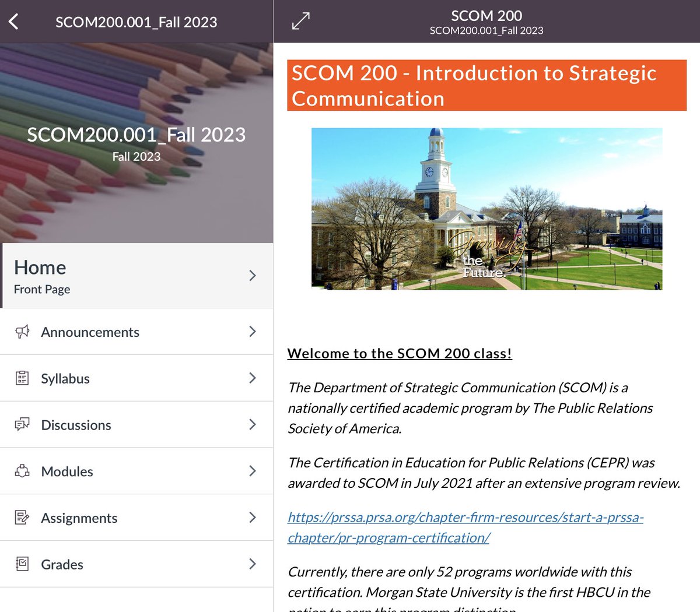Go back using the top-left arrow

tap(14, 22)
